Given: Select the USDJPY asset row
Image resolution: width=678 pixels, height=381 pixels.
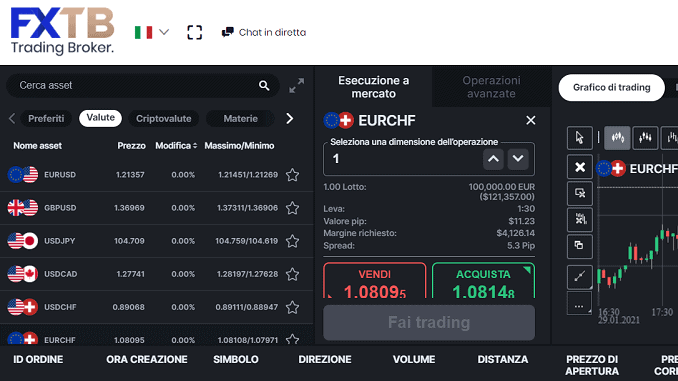Looking at the screenshot, I should click(x=157, y=241).
